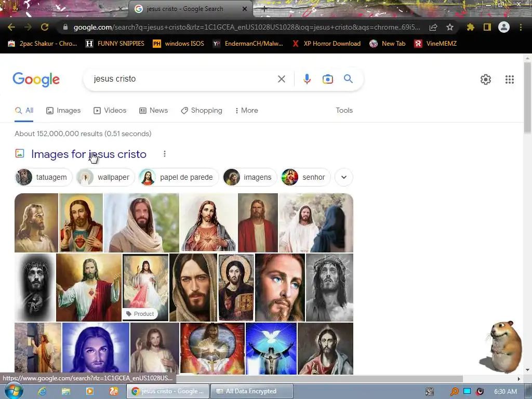
Task: Open the Tools options
Action: 344,111
